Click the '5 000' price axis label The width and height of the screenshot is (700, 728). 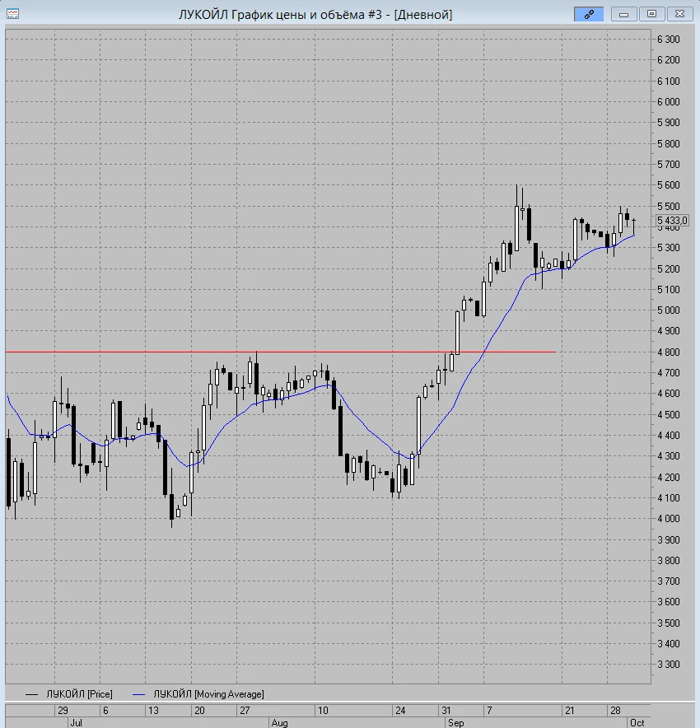tap(669, 310)
